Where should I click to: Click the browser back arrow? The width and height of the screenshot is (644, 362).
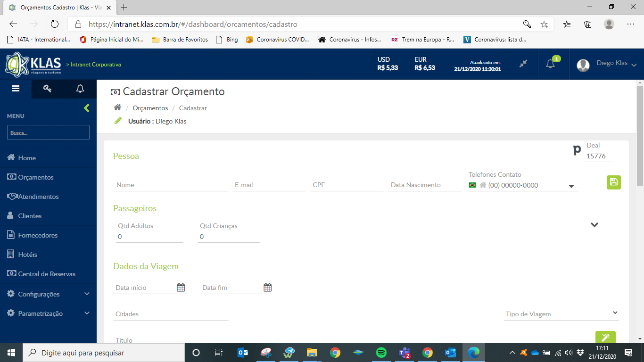point(13,24)
